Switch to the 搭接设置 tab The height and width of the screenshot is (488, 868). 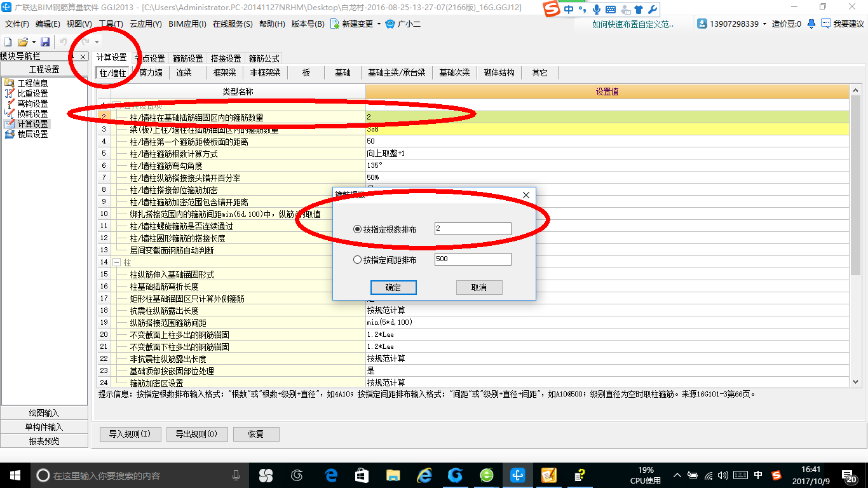(x=226, y=58)
